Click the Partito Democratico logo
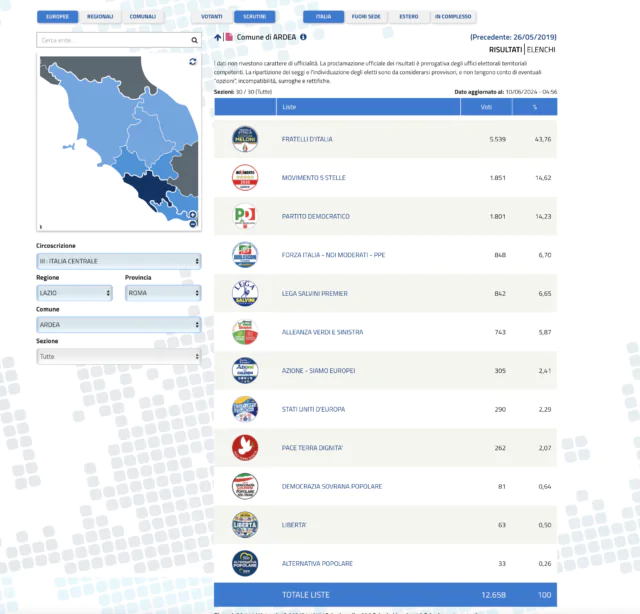 coord(244,216)
